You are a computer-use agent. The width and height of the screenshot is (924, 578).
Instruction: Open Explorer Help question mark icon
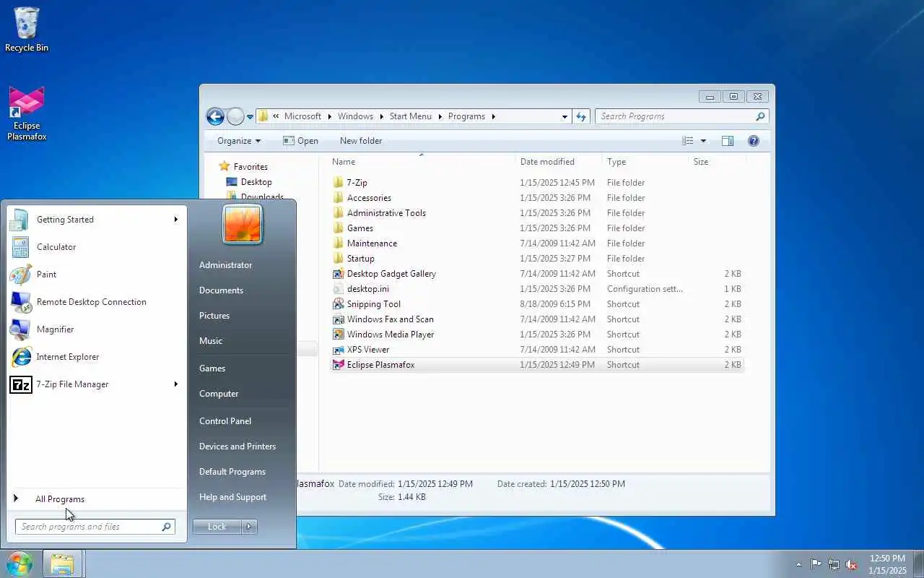pos(754,141)
